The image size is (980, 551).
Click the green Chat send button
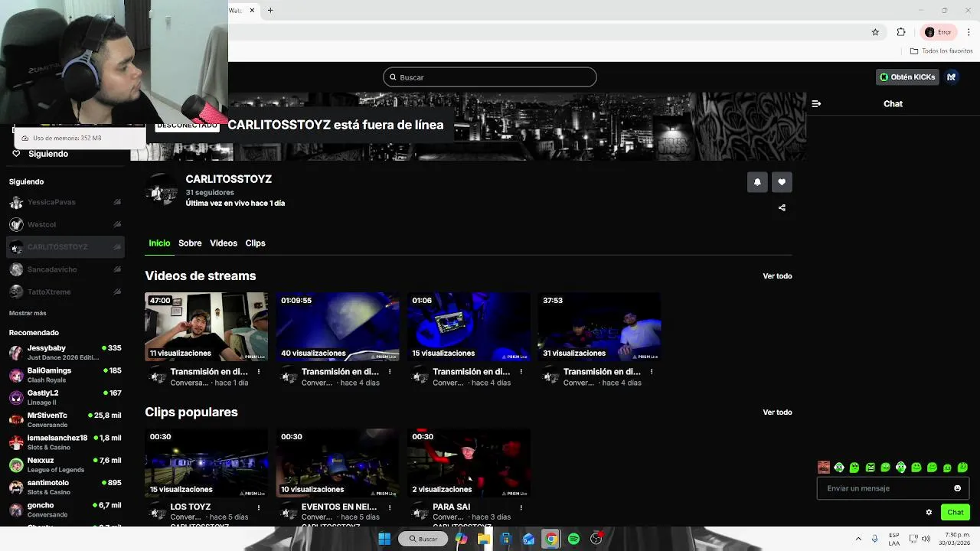pos(955,513)
